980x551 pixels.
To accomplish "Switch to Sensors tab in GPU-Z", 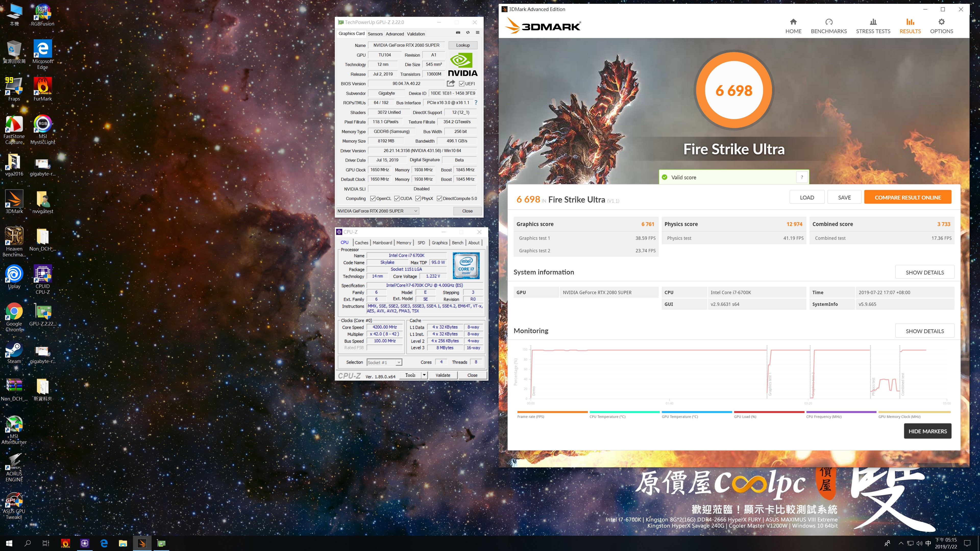I will pos(375,34).
